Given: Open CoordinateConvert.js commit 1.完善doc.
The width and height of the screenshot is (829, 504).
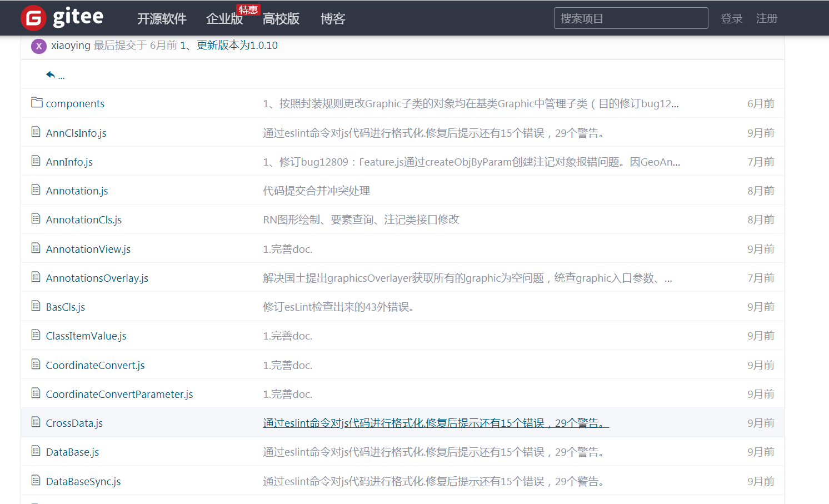Looking at the screenshot, I should pyautogui.click(x=288, y=366).
